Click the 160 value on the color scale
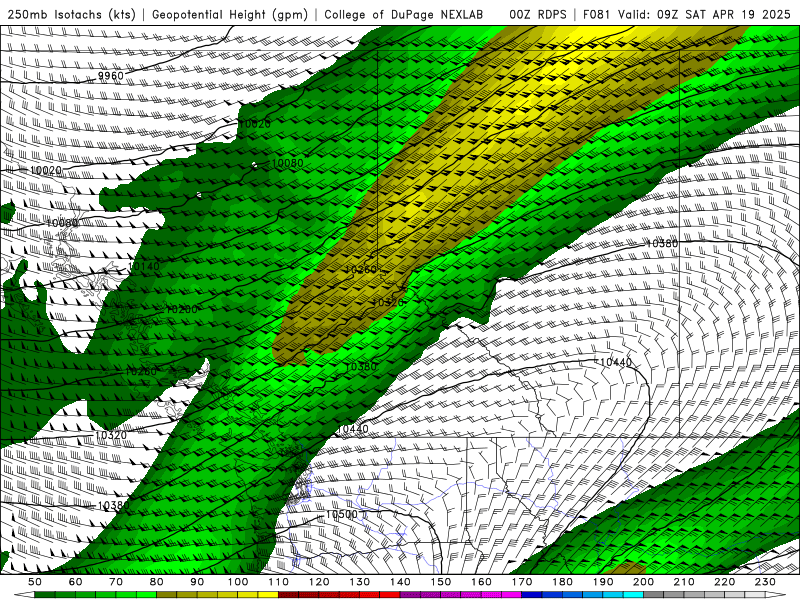Viewport: 800px width, 600px height. pyautogui.click(x=482, y=582)
